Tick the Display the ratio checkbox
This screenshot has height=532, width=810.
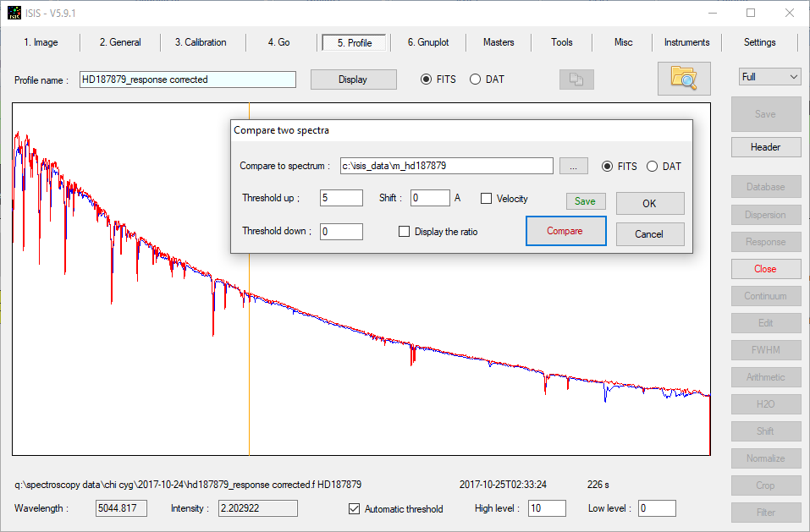pyautogui.click(x=404, y=232)
